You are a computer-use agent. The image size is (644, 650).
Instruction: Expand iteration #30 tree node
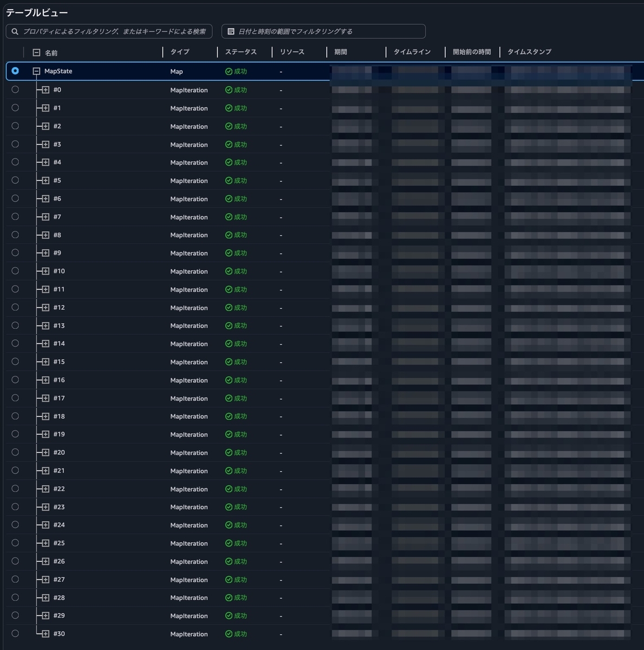45,634
